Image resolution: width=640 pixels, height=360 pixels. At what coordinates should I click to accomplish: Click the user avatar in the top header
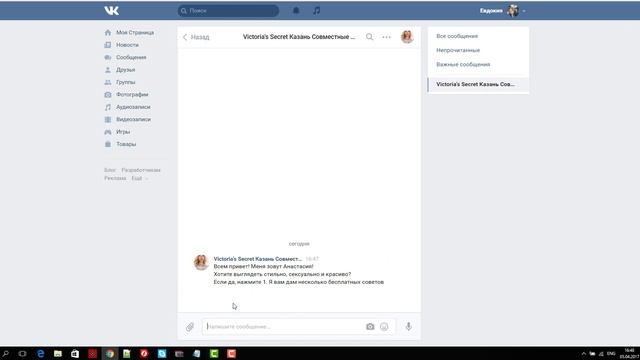point(513,11)
